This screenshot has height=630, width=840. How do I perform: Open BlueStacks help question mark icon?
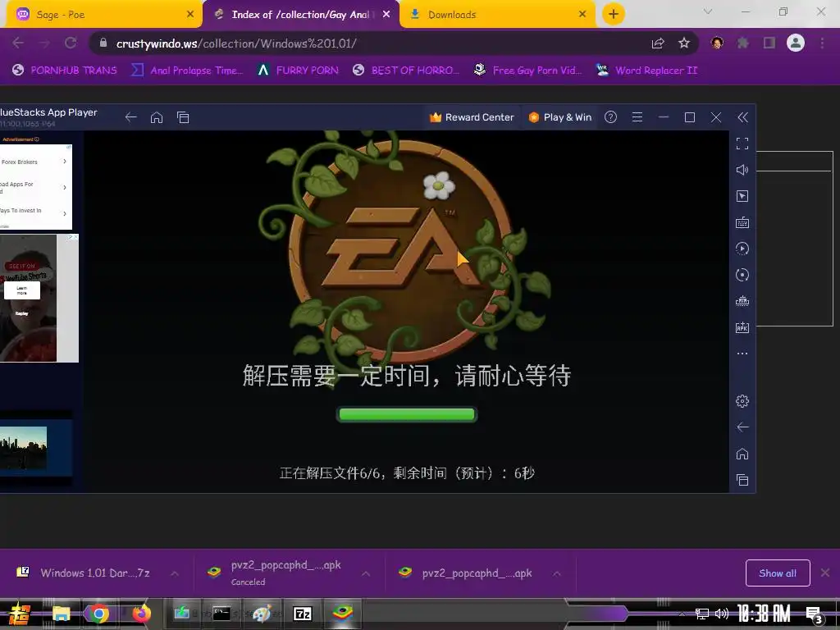tap(610, 117)
